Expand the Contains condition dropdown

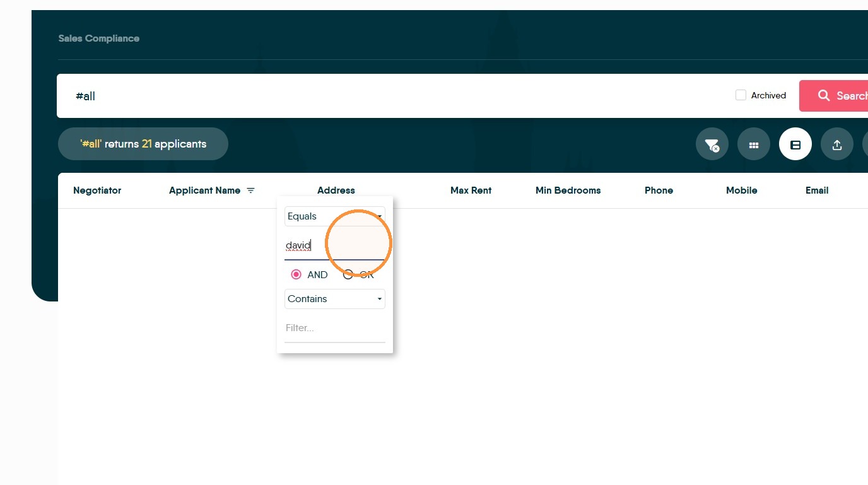334,299
